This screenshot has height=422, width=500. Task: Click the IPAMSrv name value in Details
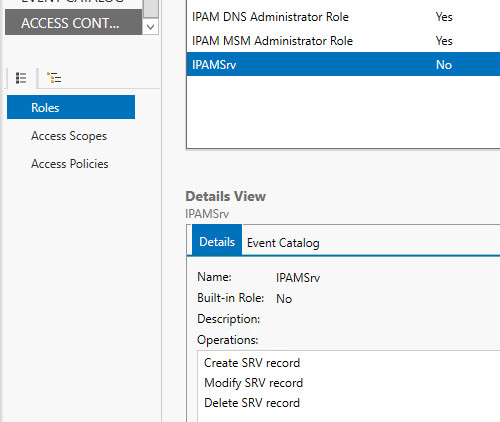pyautogui.click(x=298, y=277)
